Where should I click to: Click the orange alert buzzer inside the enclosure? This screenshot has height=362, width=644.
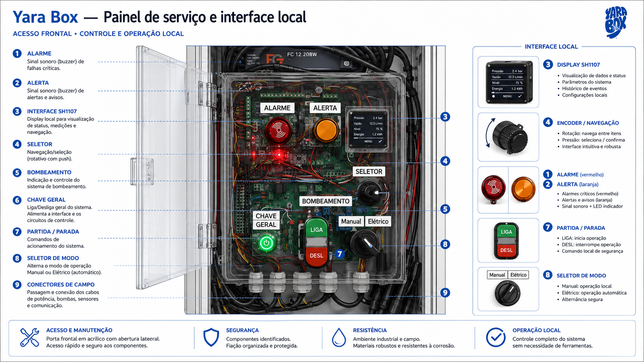pyautogui.click(x=327, y=130)
